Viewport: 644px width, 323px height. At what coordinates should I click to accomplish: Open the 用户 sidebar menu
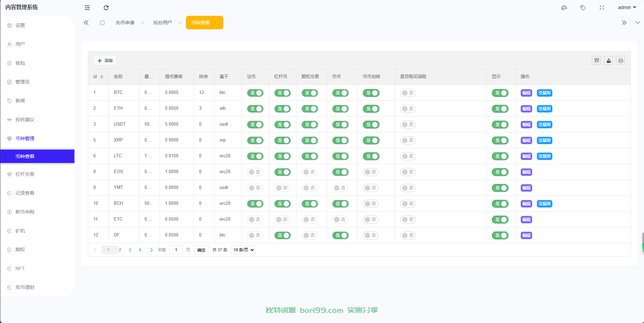pyautogui.click(x=37, y=44)
